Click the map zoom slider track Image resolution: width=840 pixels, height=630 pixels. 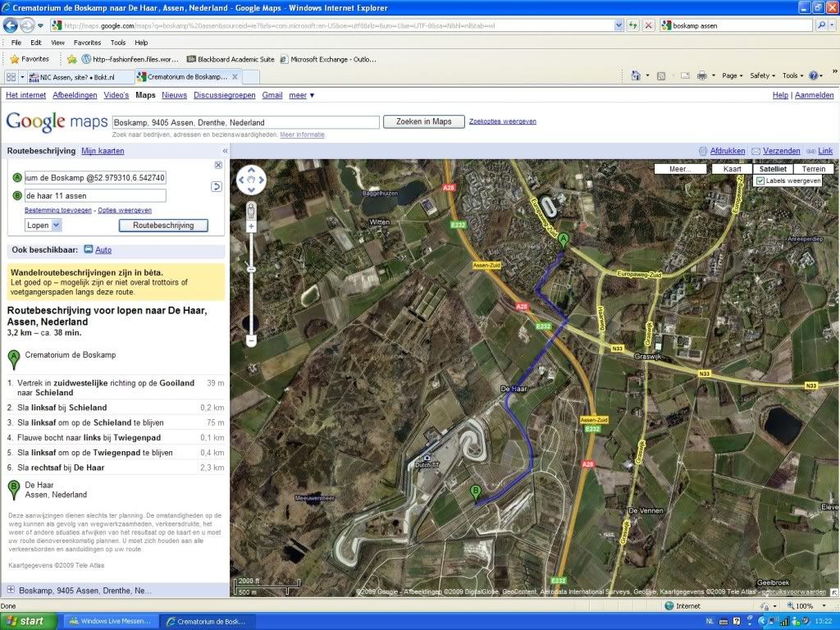click(252, 295)
